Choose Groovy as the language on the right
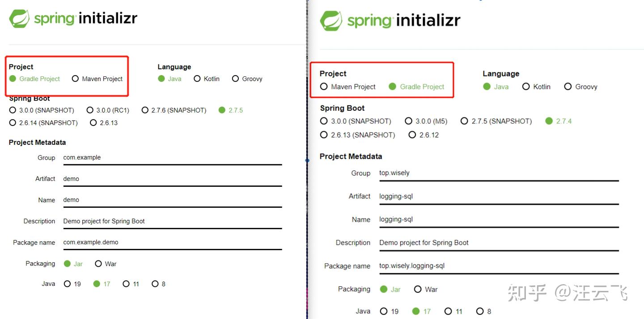644x319 pixels. point(568,87)
